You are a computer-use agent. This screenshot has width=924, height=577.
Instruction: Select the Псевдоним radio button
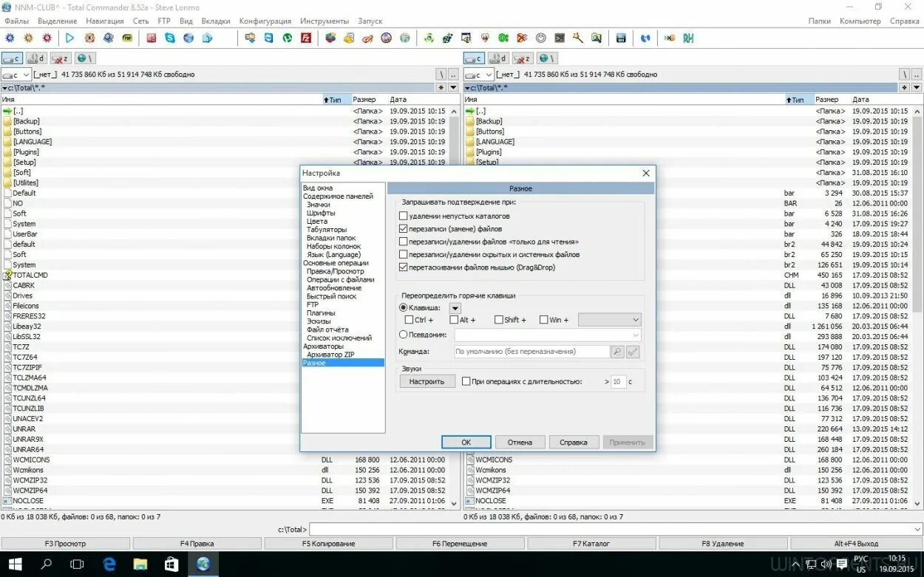click(403, 335)
